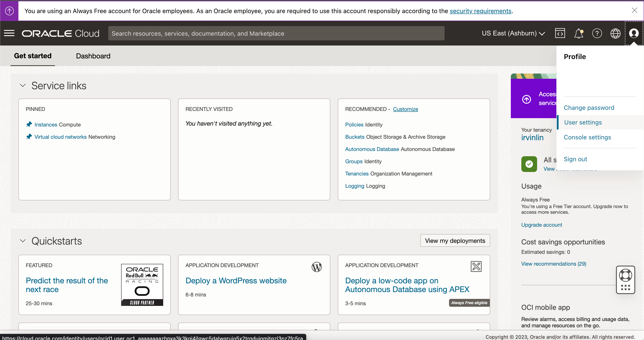Click the Customize recommended link

pos(405,109)
